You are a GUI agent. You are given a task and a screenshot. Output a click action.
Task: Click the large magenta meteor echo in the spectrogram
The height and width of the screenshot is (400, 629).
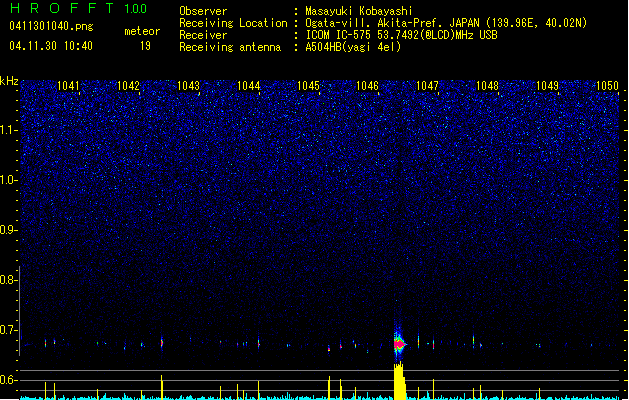point(399,344)
